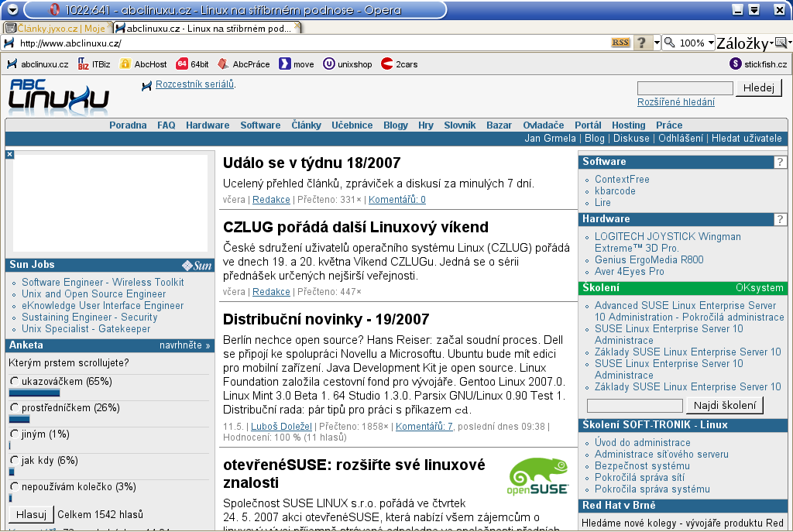
Task: Open Hardware in the navigation menu
Action: click(208, 125)
